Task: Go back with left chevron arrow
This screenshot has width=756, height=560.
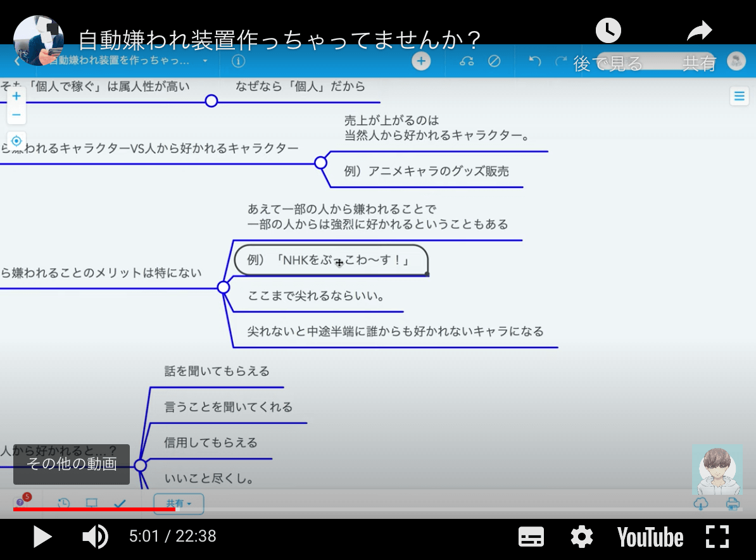Action: pos(17,61)
